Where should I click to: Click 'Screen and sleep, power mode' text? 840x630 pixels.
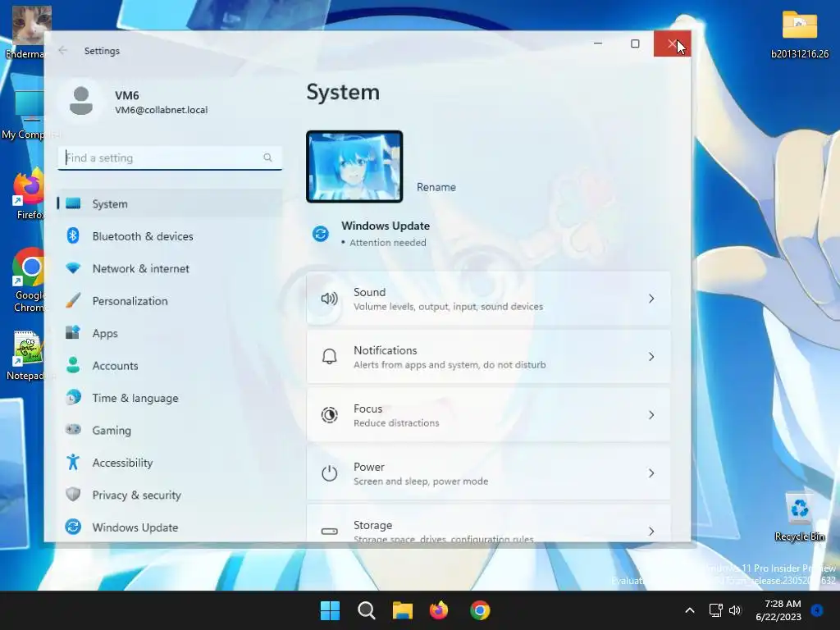[x=421, y=481]
